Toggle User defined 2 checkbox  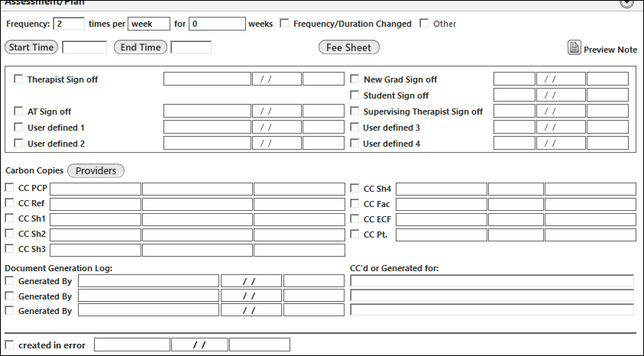[18, 143]
